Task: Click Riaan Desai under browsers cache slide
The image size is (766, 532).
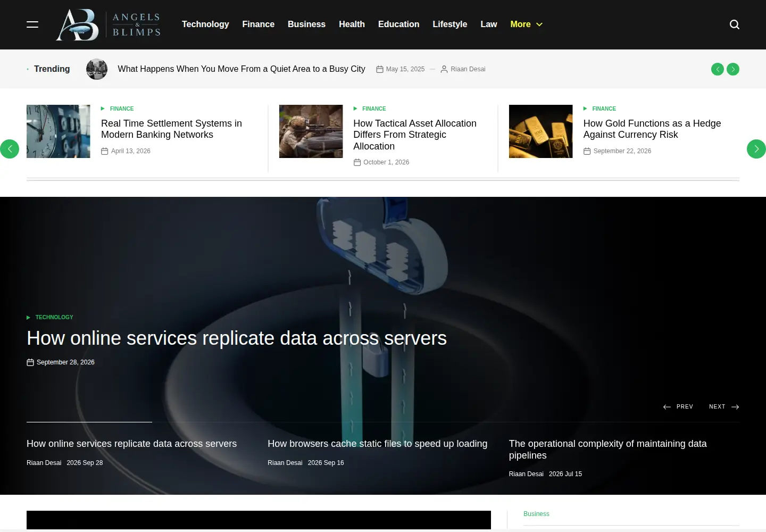Action: click(285, 463)
